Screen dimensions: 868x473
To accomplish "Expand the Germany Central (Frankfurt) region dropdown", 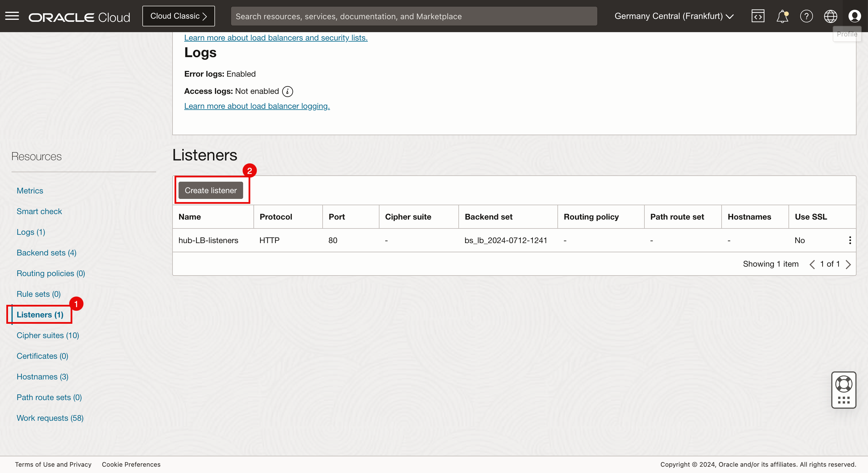I will (674, 16).
